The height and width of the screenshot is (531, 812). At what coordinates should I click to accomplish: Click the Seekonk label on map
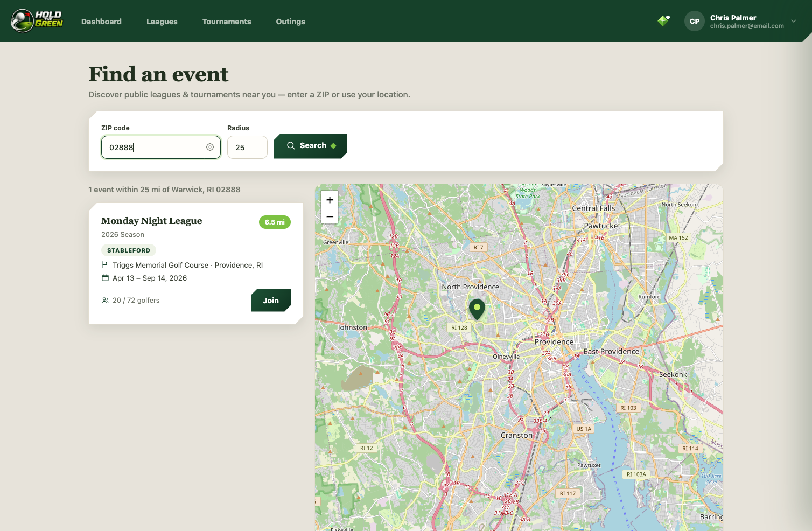pyautogui.click(x=673, y=375)
